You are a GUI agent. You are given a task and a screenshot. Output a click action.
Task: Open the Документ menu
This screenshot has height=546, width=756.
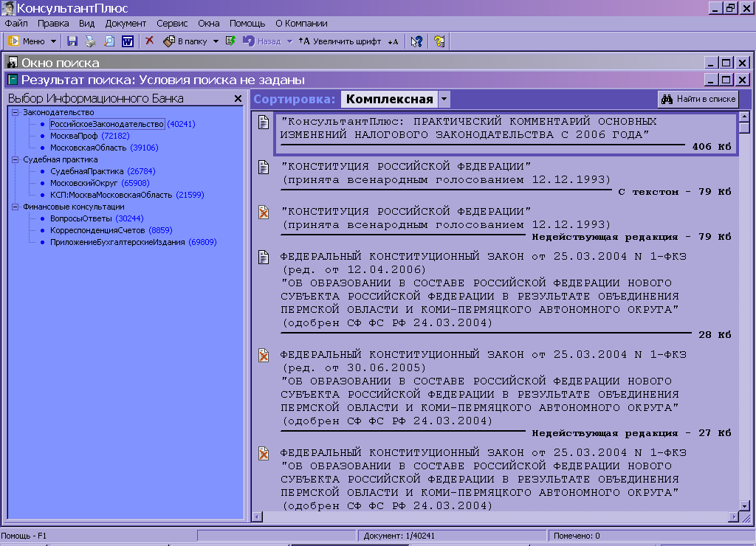click(x=126, y=24)
